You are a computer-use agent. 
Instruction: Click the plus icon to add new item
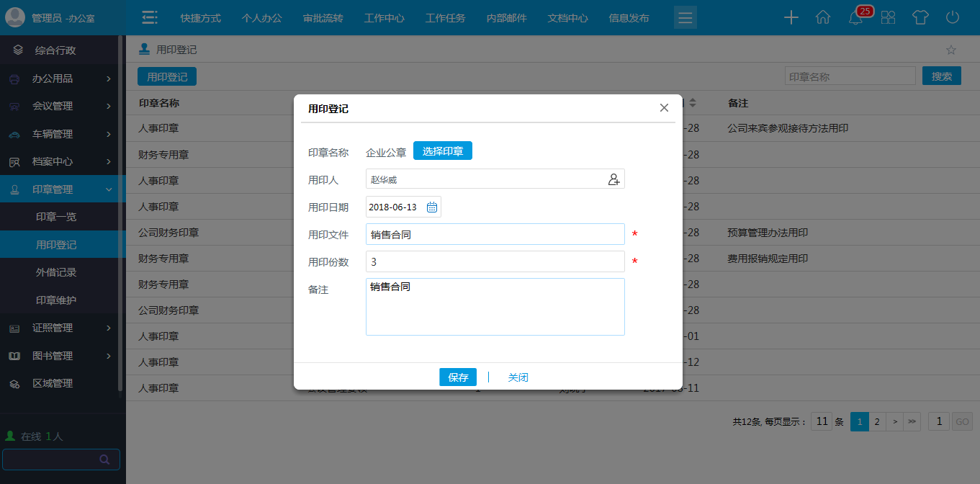coord(791,17)
